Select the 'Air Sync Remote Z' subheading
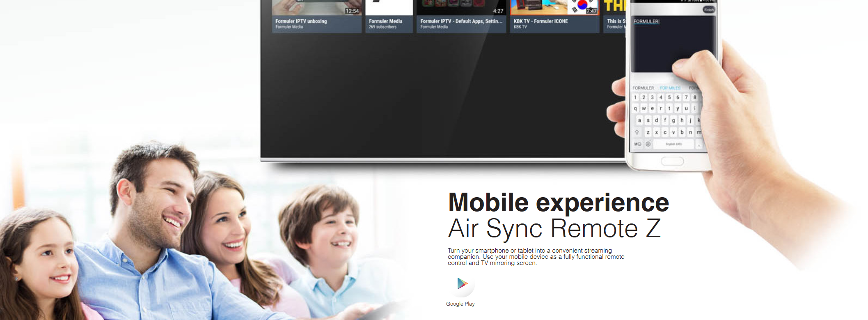Image resolution: width=868 pixels, height=320 pixels. [x=554, y=228]
